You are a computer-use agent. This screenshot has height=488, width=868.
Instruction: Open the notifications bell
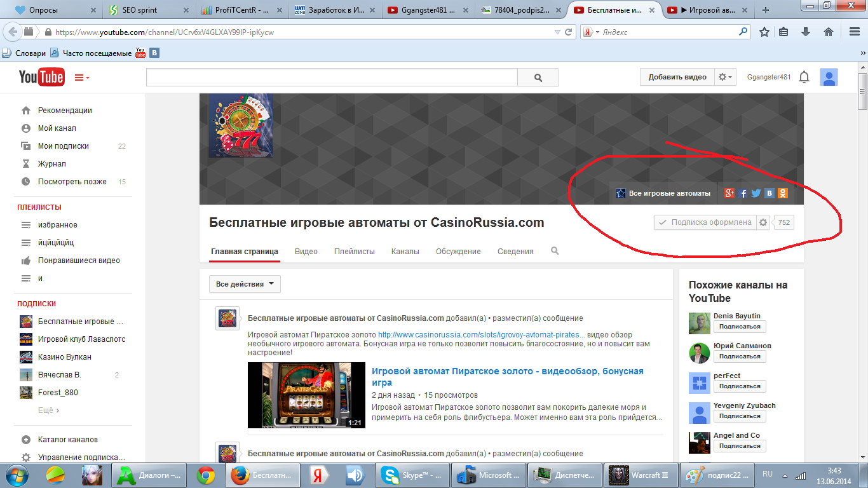tap(804, 78)
